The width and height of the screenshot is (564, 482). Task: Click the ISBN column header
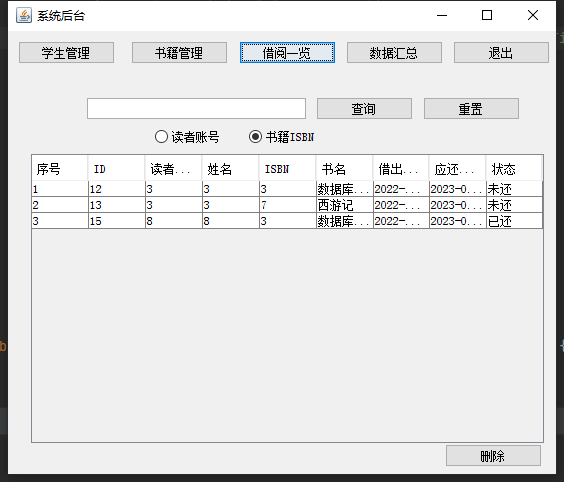coord(287,168)
